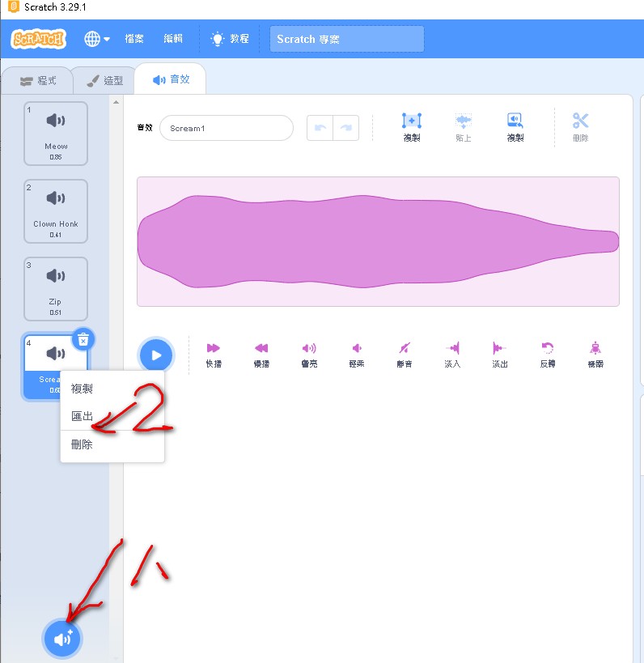
Task: Click the choose-a-sound button at bottom left
Action: coord(62,639)
